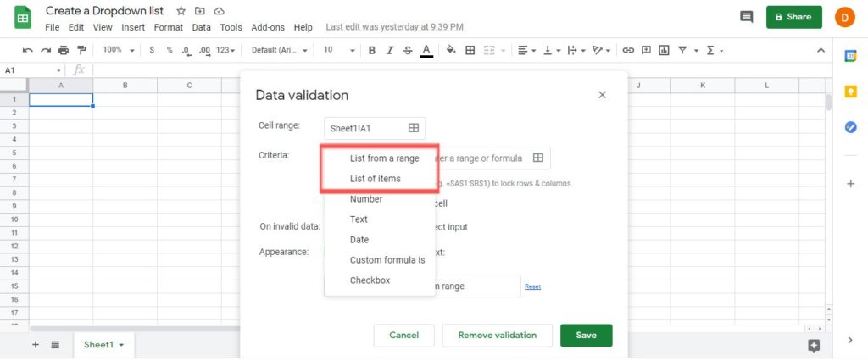The height and width of the screenshot is (361, 868).
Task: Open vertical align dropdown
Action: 552,50
